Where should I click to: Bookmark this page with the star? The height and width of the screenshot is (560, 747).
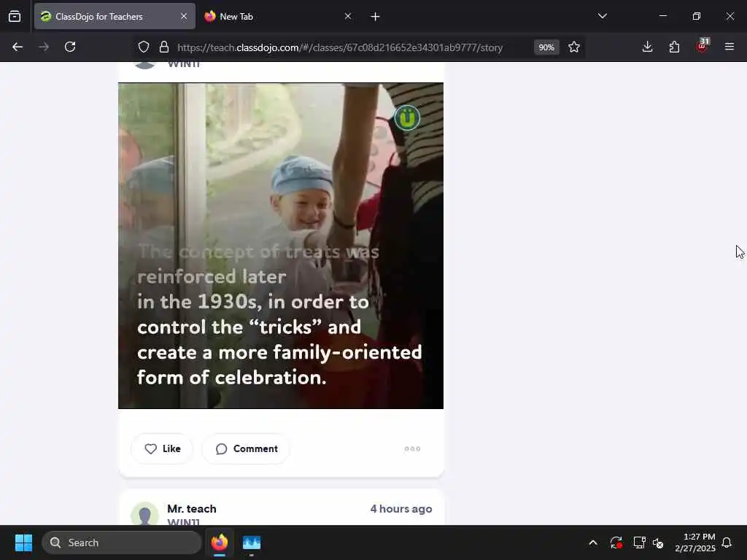click(574, 47)
